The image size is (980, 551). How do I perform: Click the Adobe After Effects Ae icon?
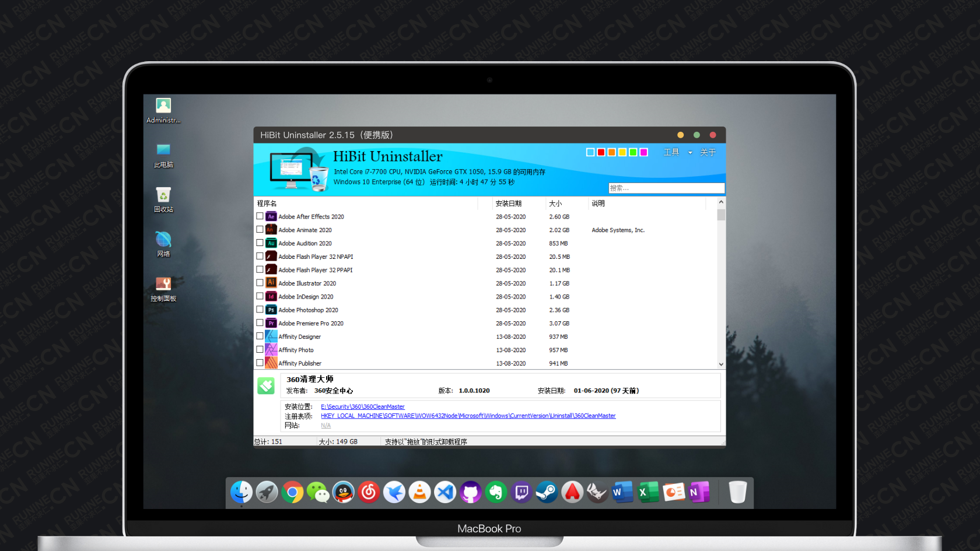pyautogui.click(x=271, y=216)
